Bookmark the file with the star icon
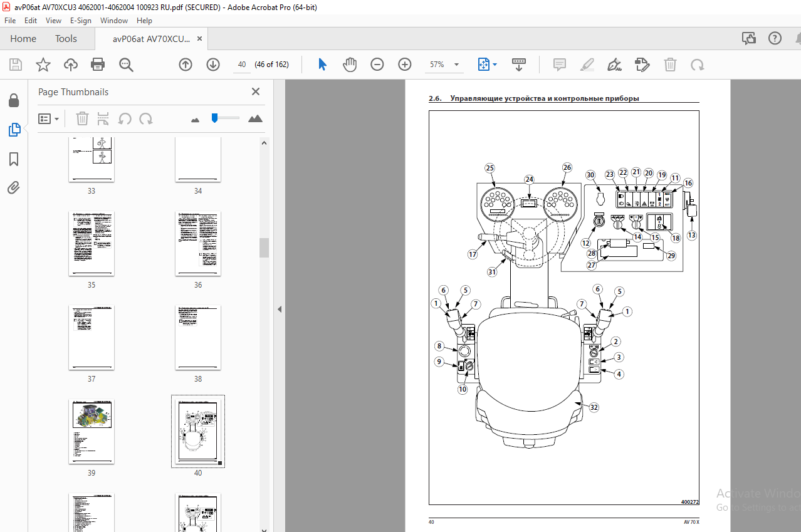This screenshot has width=801, height=532. [x=43, y=65]
